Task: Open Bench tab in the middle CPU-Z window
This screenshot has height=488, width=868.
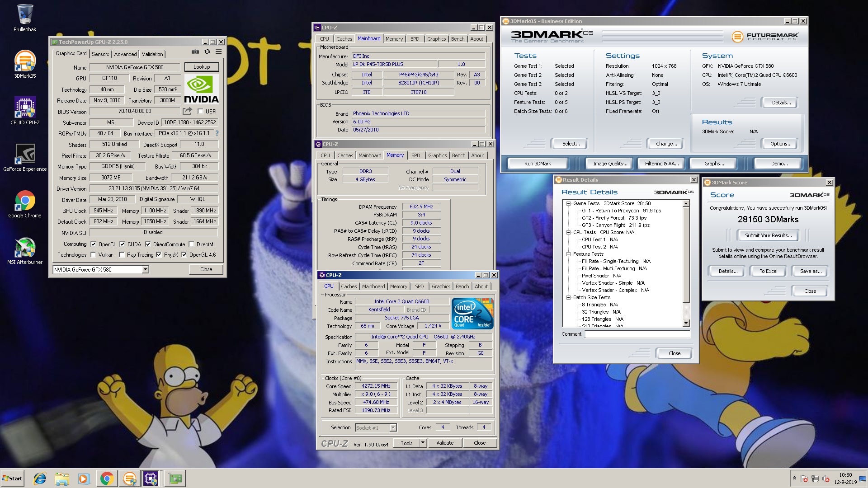Action: click(458, 155)
